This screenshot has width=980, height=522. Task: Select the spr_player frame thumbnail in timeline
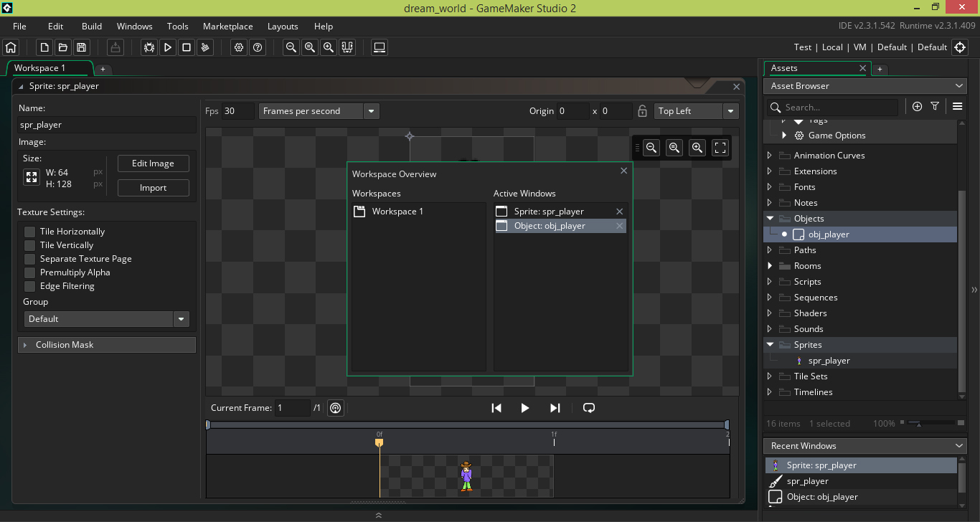[x=466, y=476]
